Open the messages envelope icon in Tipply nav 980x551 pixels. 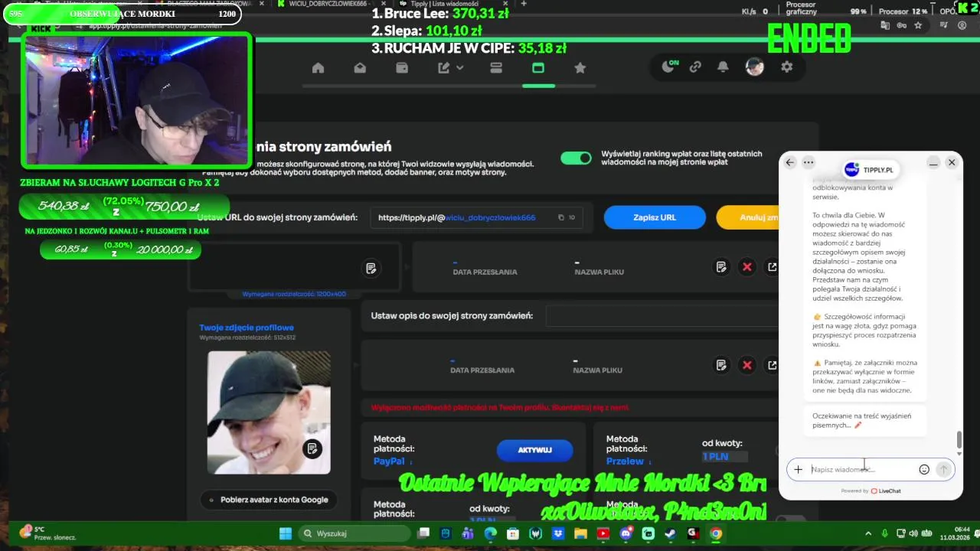[x=360, y=68]
